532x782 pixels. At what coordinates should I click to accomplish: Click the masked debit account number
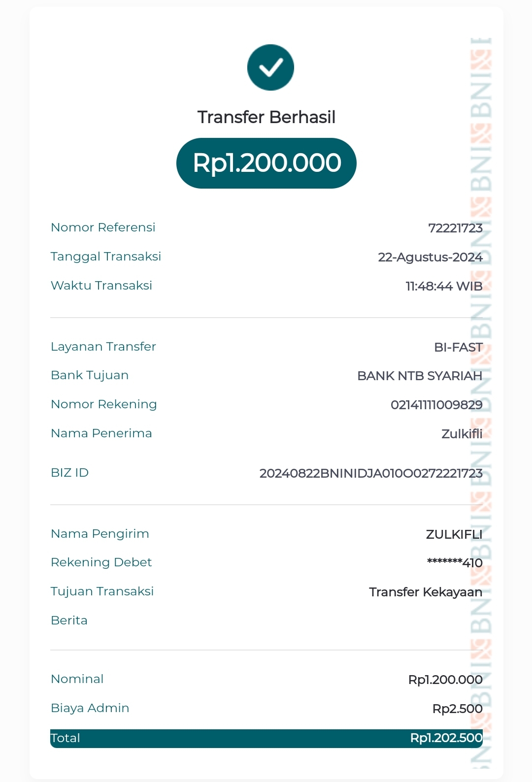pos(455,563)
